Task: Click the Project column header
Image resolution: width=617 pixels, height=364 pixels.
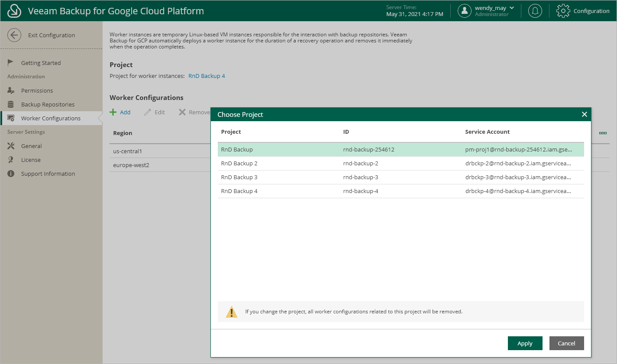Action: pos(231,132)
